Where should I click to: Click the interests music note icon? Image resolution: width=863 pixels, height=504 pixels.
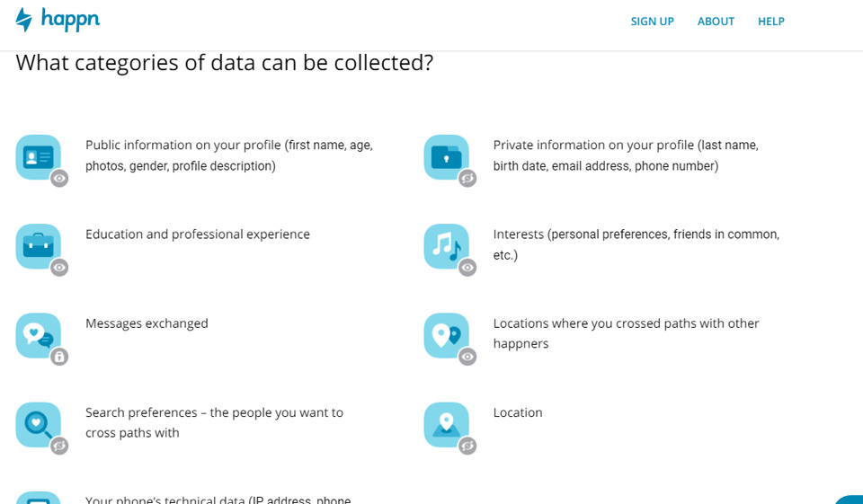[x=446, y=246]
